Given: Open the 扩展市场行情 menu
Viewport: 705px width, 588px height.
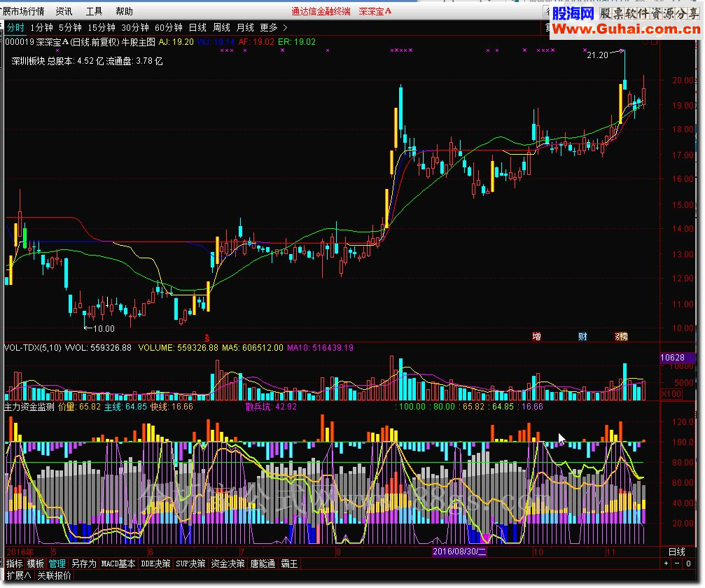Looking at the screenshot, I should pos(23,11).
